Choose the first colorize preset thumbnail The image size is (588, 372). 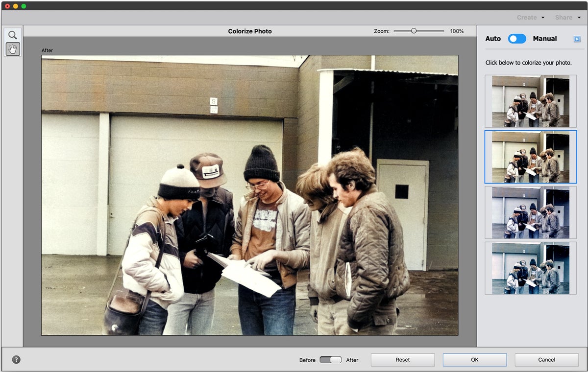[531, 101]
